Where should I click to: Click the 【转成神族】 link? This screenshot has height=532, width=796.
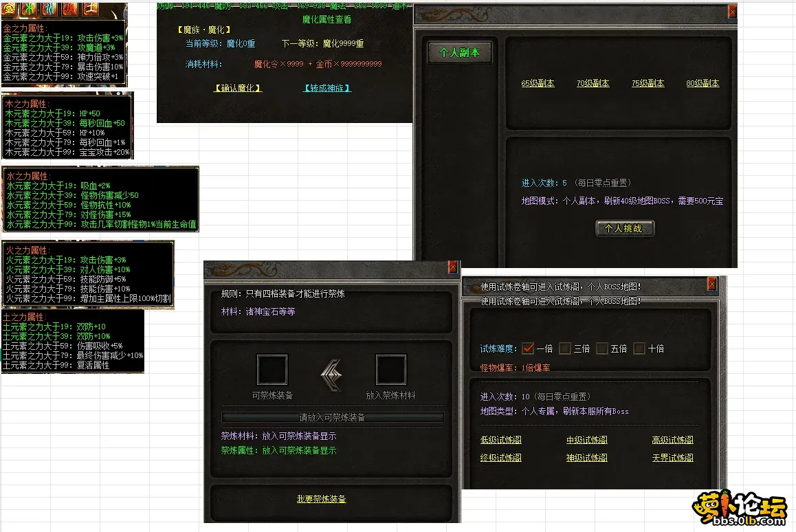[327, 89]
